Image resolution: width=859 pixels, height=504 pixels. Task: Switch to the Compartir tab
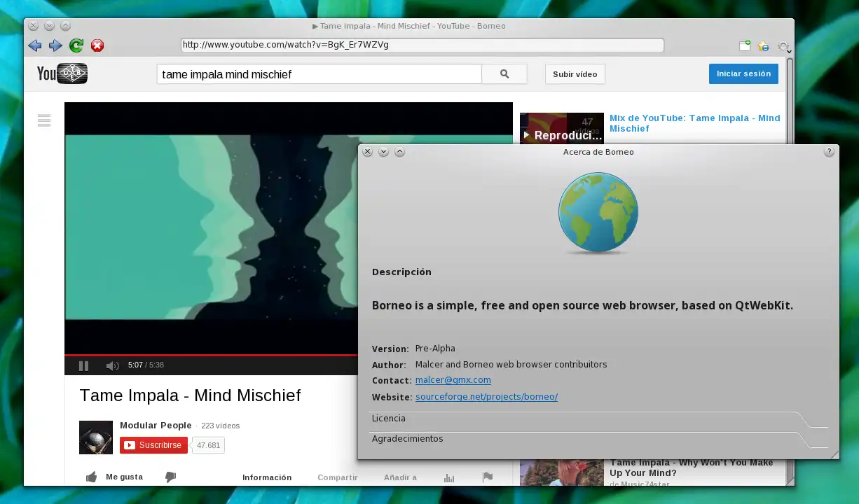click(x=338, y=477)
